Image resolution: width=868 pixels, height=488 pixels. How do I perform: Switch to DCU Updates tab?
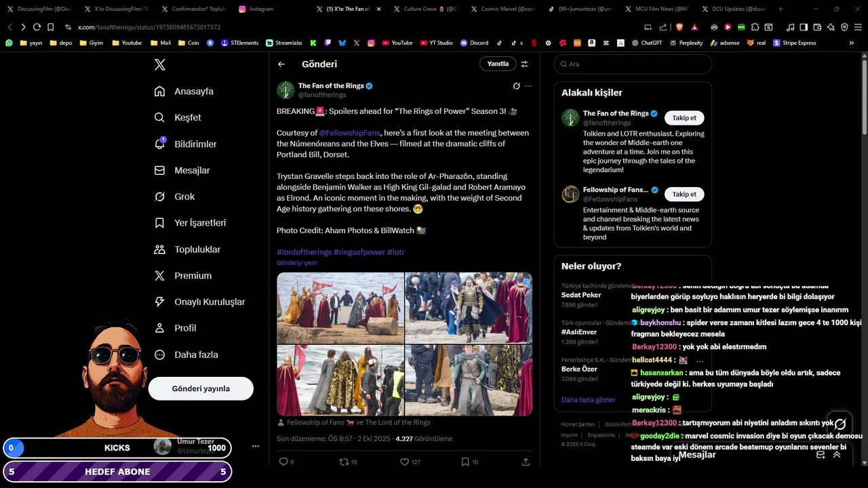pyautogui.click(x=735, y=9)
